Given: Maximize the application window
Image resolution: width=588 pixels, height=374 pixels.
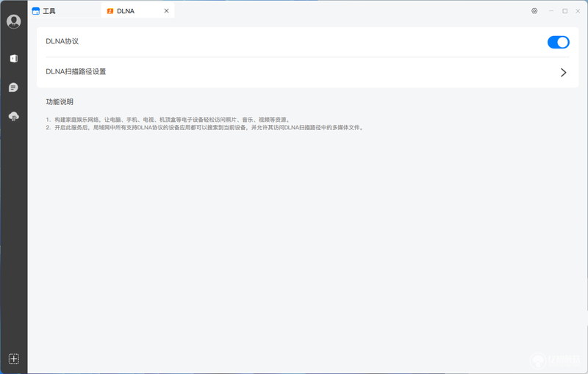Looking at the screenshot, I should pos(564,11).
